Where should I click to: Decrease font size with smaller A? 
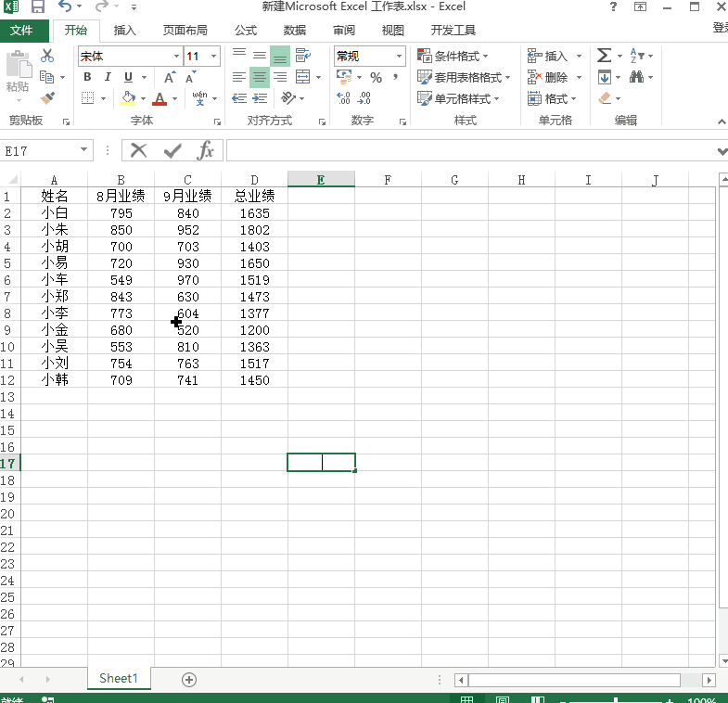(190, 77)
